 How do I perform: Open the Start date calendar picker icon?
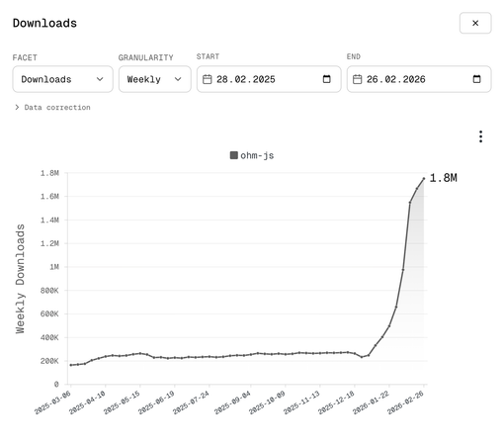pos(326,79)
